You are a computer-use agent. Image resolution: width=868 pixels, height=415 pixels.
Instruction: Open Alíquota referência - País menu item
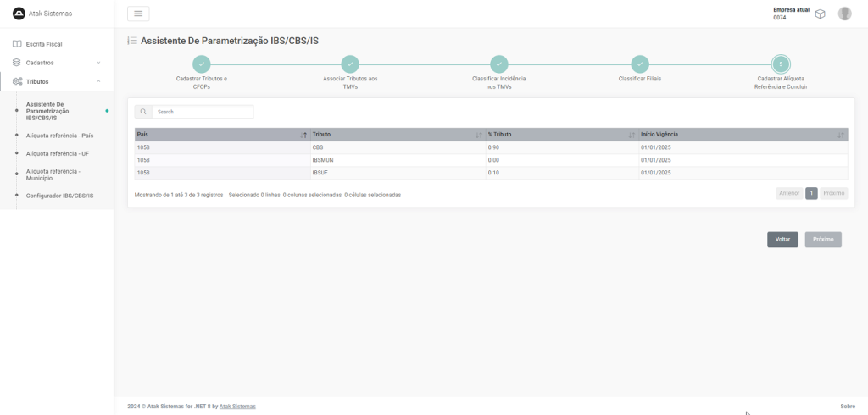59,136
